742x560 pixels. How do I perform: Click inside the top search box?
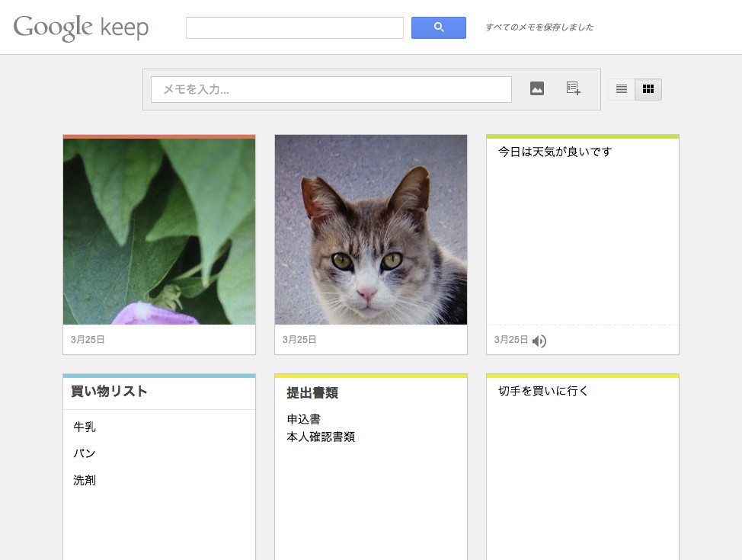click(295, 27)
